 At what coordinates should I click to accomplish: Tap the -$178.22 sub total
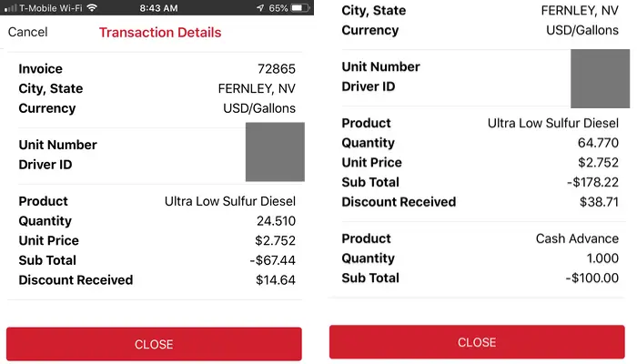592,182
